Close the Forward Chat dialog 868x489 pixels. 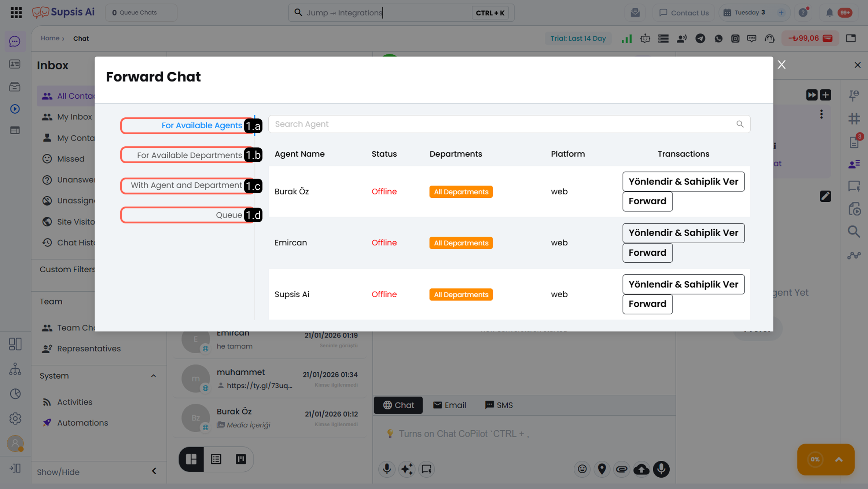[x=781, y=65]
